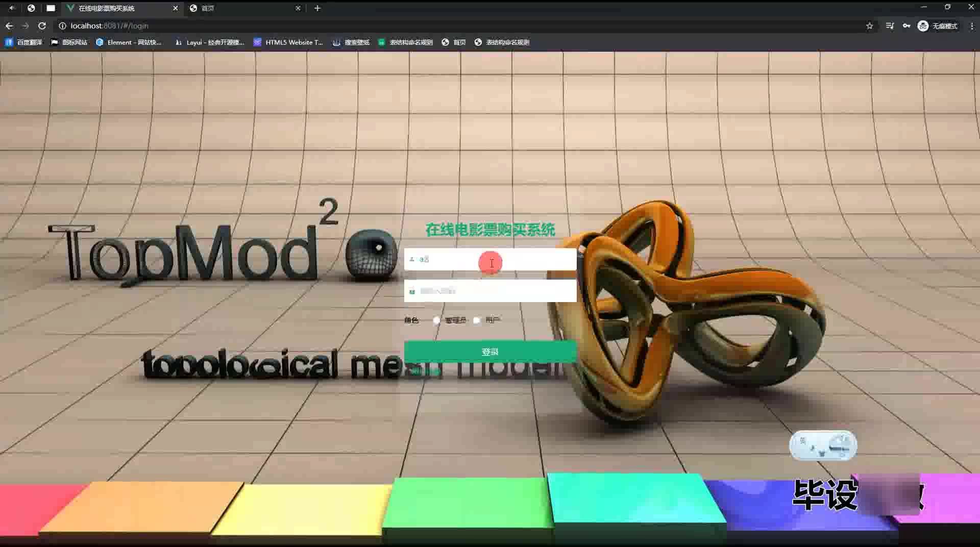Bookmark this page with the star icon
980x547 pixels.
(x=870, y=26)
